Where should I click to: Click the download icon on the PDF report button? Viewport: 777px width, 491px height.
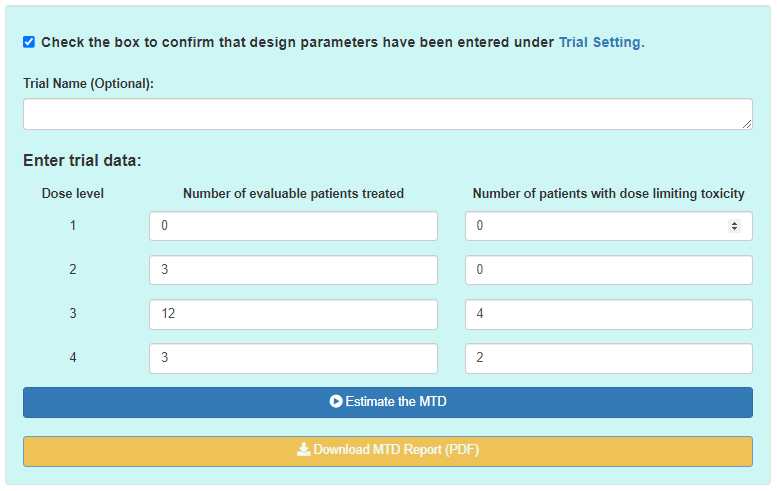[x=304, y=450]
